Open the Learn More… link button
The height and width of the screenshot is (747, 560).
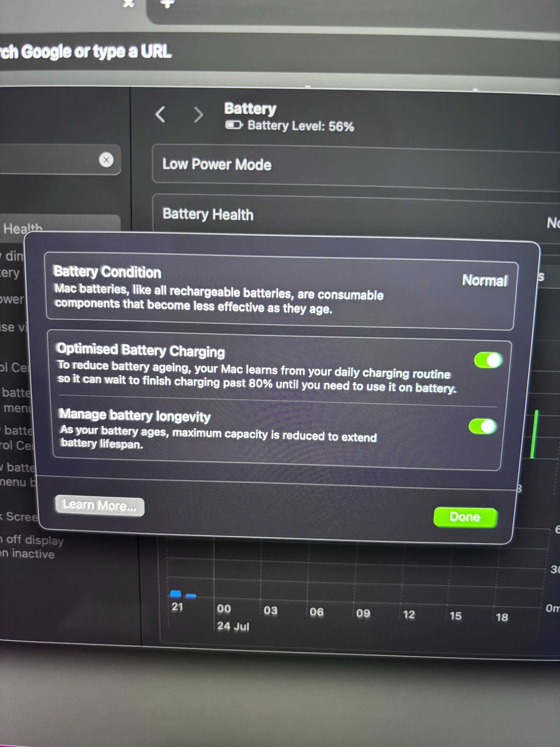(100, 506)
